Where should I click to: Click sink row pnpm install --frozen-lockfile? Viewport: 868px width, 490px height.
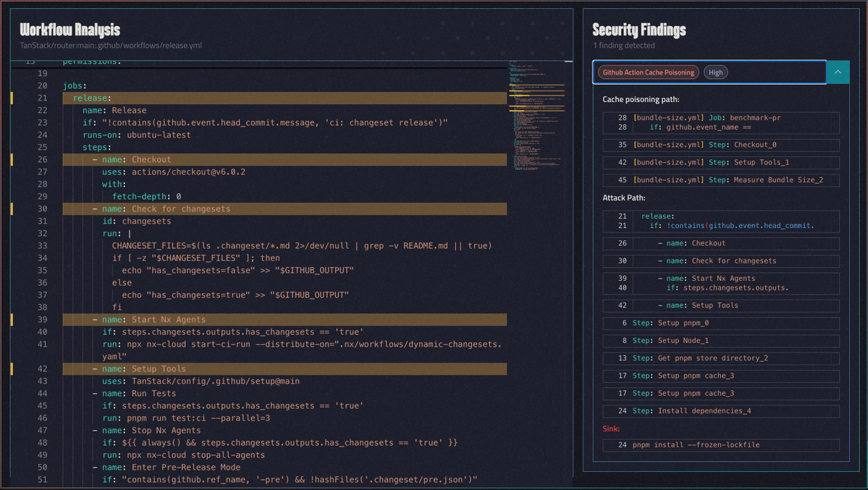tap(721, 445)
